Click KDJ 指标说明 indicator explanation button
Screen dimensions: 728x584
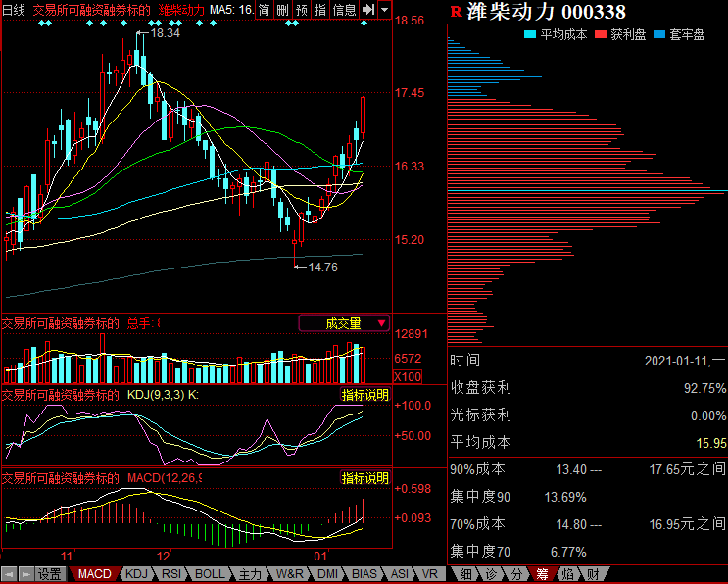[364, 395]
